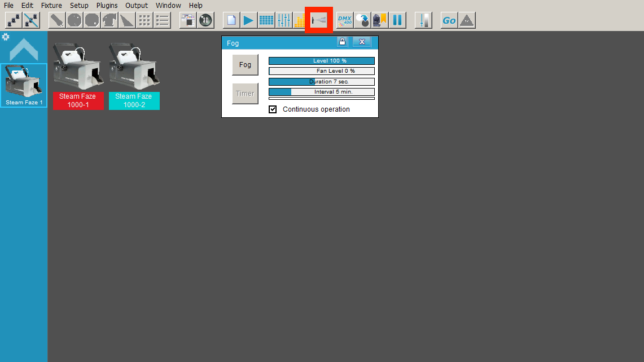Image resolution: width=644 pixels, height=362 pixels.
Task: Open the fader mixer sliders icon
Action: 284,20
